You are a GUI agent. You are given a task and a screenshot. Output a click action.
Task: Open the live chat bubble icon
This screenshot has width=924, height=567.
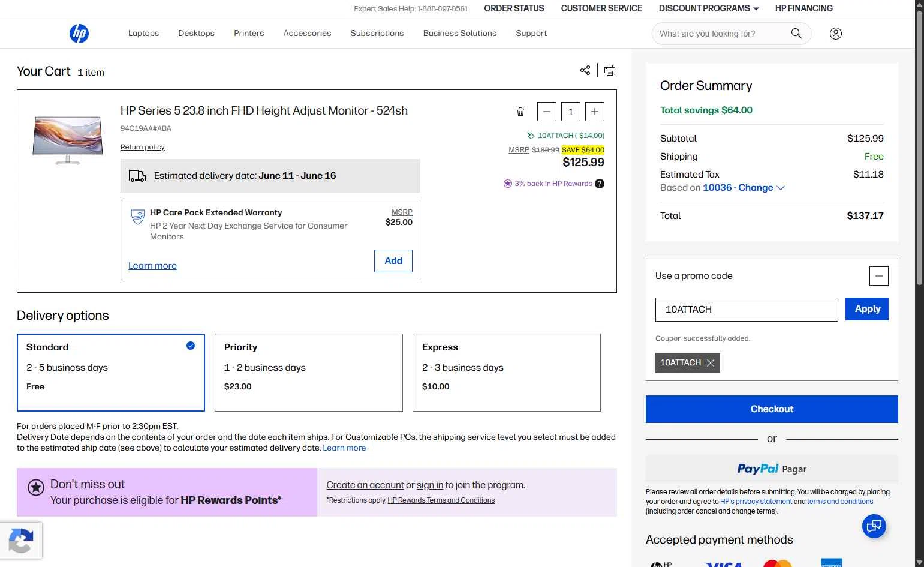coord(874,526)
